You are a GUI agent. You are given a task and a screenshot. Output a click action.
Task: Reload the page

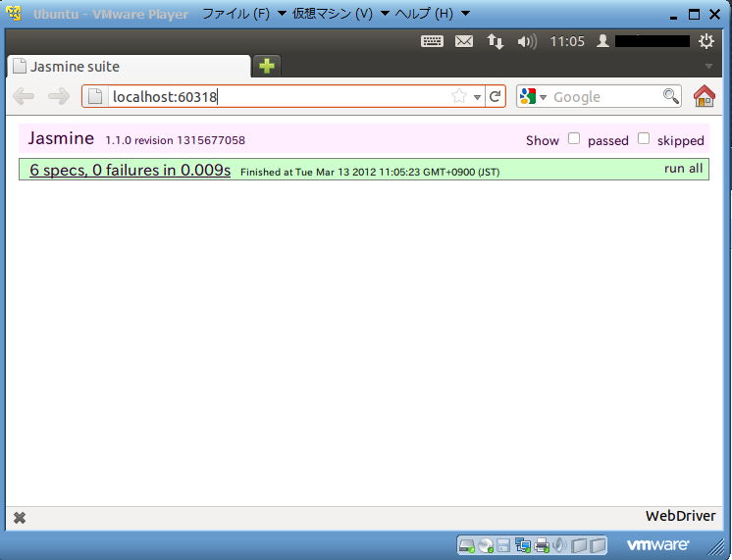pos(495,96)
